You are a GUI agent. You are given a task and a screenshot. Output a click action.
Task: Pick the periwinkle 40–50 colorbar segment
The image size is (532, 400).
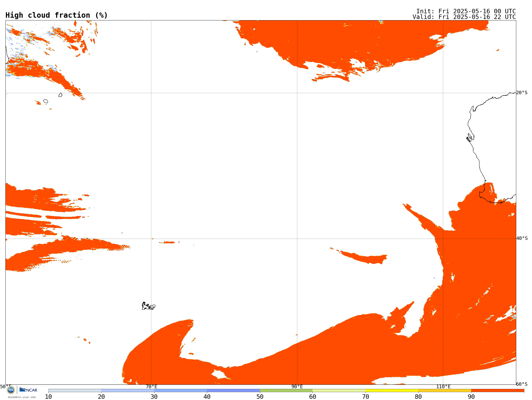(x=233, y=390)
